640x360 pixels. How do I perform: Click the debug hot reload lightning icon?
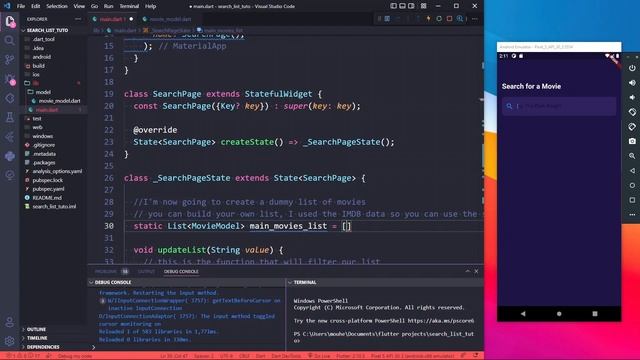pyautogui.click(x=428, y=19)
